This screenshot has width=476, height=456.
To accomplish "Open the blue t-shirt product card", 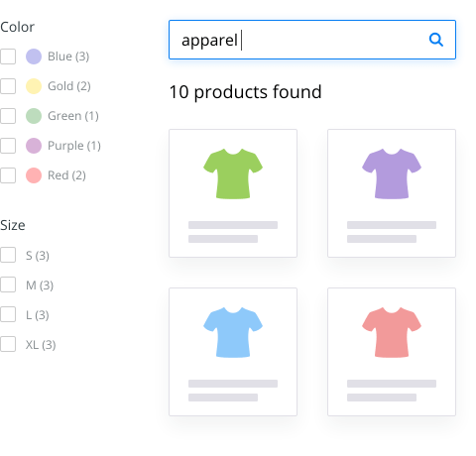I will pyautogui.click(x=233, y=352).
